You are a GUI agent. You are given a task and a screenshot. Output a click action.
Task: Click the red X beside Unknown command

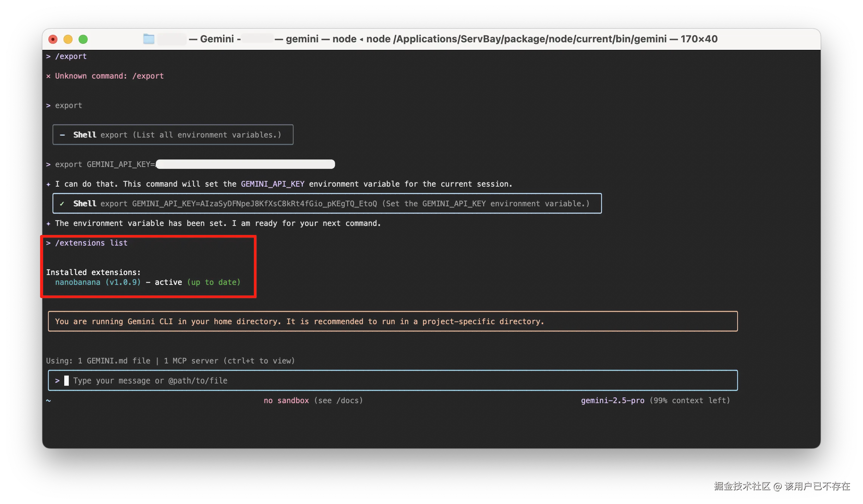pyautogui.click(x=48, y=76)
